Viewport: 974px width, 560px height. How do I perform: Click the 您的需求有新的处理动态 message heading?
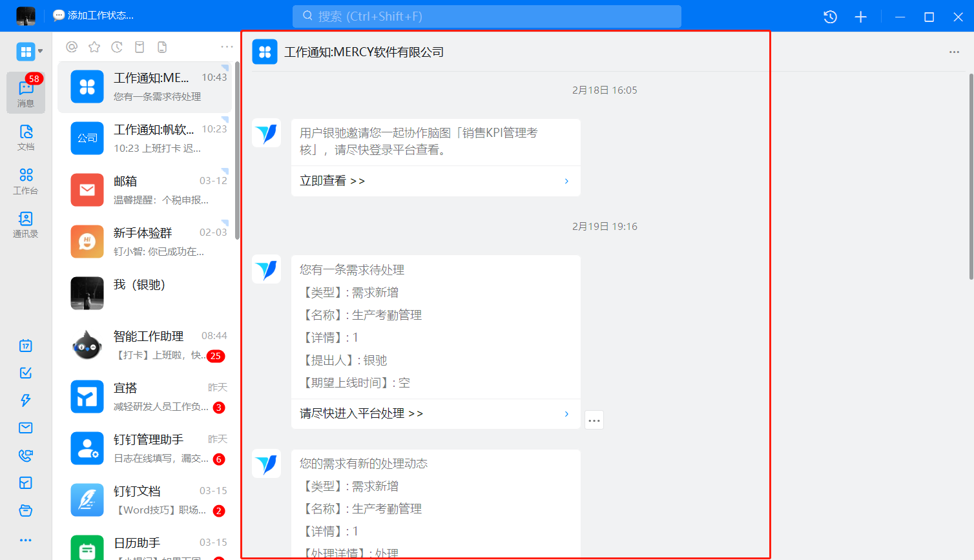364,464
